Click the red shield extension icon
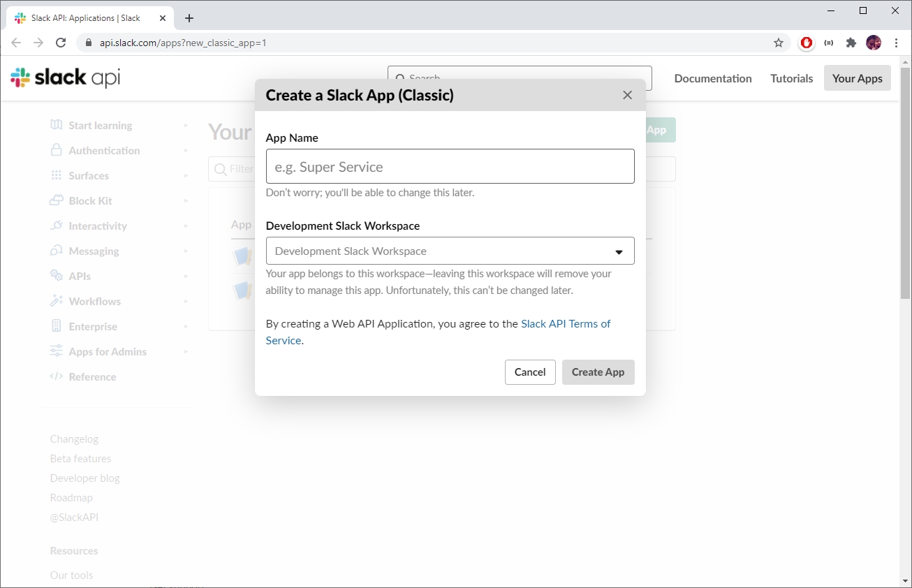912x588 pixels. coord(807,43)
